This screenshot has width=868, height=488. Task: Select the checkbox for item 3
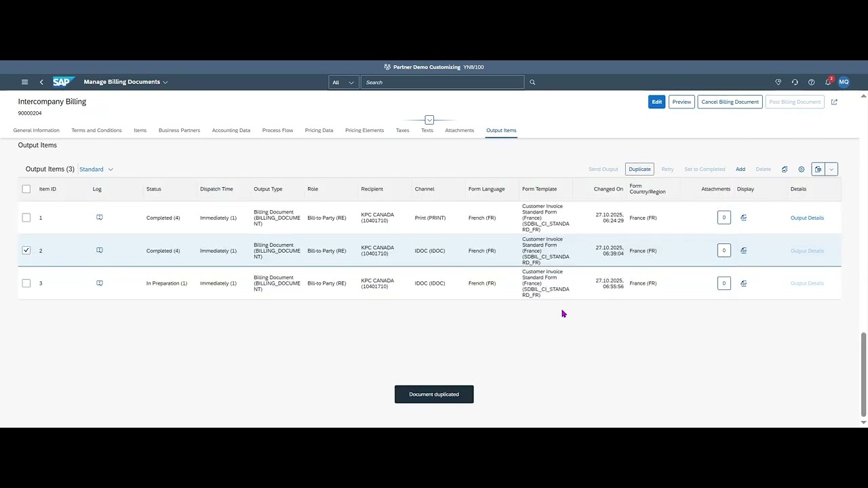pos(26,283)
